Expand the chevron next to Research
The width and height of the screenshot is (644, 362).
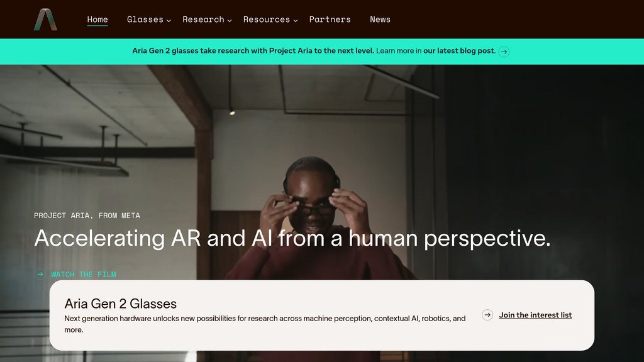click(230, 21)
